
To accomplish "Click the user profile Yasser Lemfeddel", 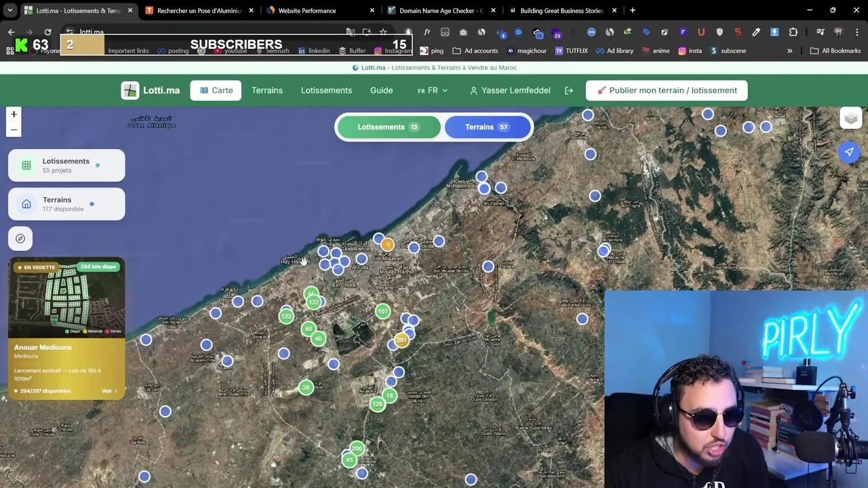I will click(x=510, y=90).
